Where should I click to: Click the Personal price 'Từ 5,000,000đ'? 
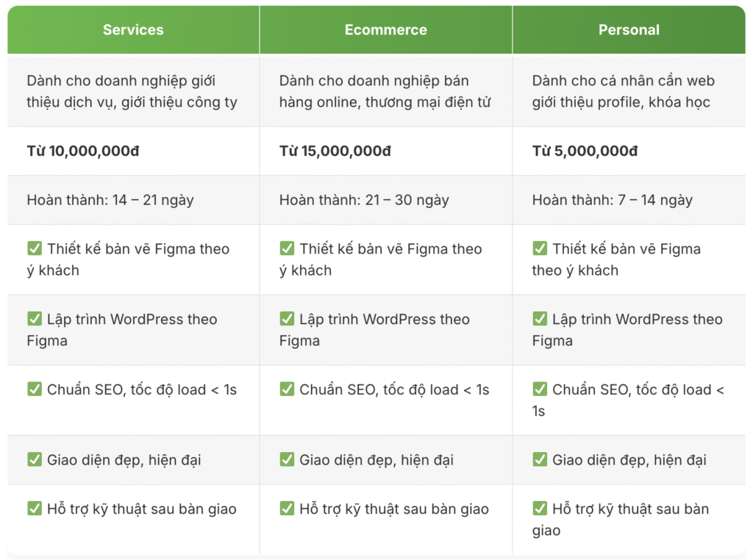point(585,151)
